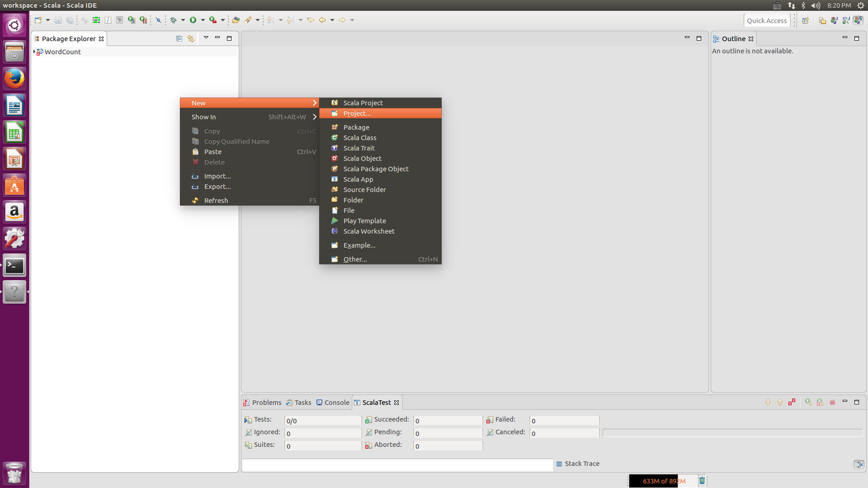Open Firefox from the launcher
The image size is (868, 488).
pyautogui.click(x=14, y=78)
